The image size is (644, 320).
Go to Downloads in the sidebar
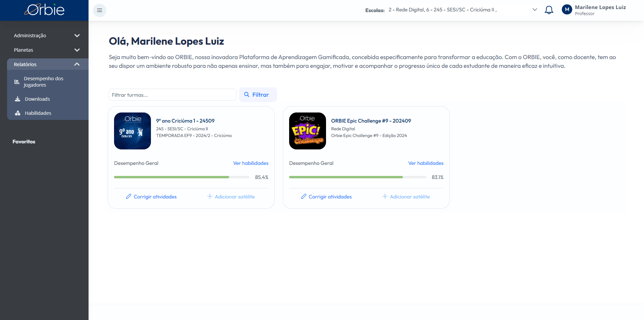pos(48,99)
